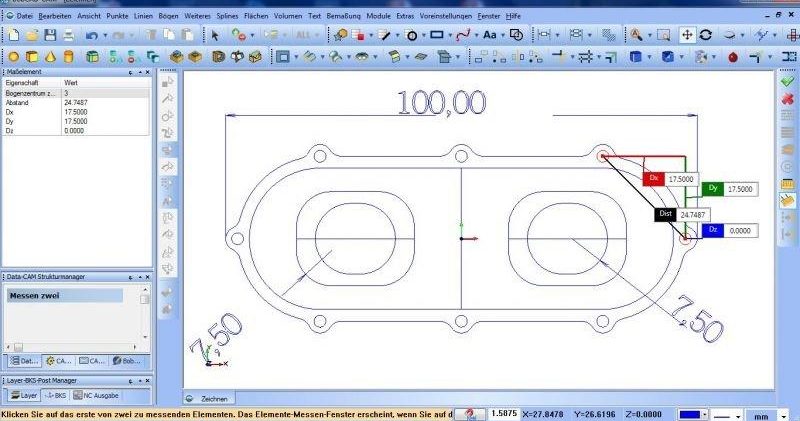Click the Strukturmanager vertical scrollbar
800x421 pixels.
click(145, 313)
